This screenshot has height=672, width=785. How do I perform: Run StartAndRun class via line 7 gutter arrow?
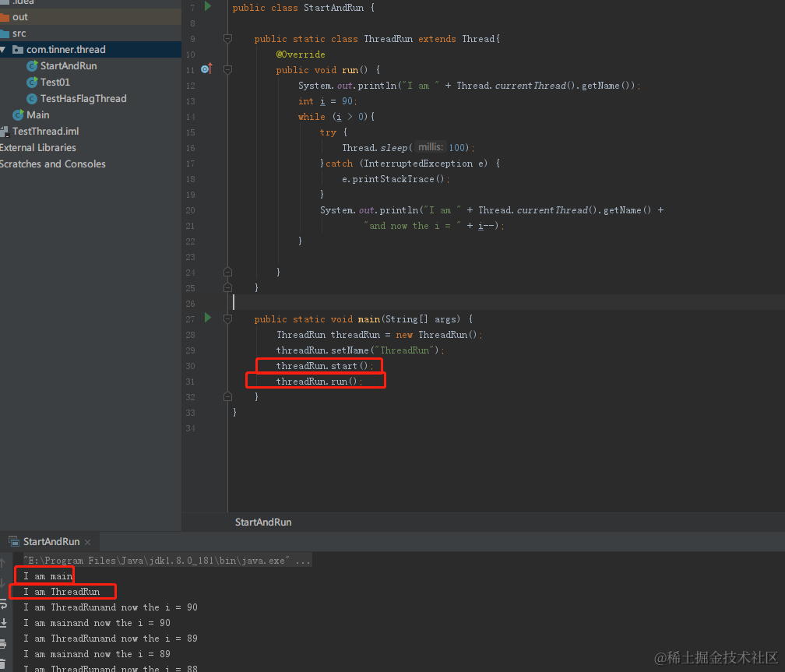click(x=208, y=6)
